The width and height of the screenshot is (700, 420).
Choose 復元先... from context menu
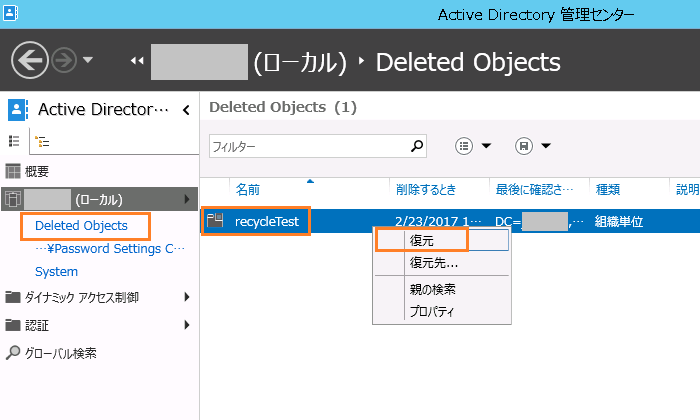click(434, 263)
